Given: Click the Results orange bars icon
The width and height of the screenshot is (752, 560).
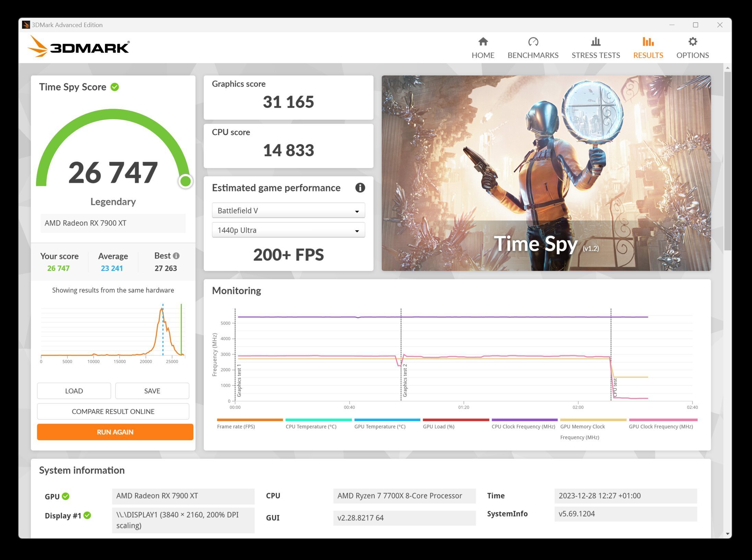Looking at the screenshot, I should pyautogui.click(x=648, y=41).
